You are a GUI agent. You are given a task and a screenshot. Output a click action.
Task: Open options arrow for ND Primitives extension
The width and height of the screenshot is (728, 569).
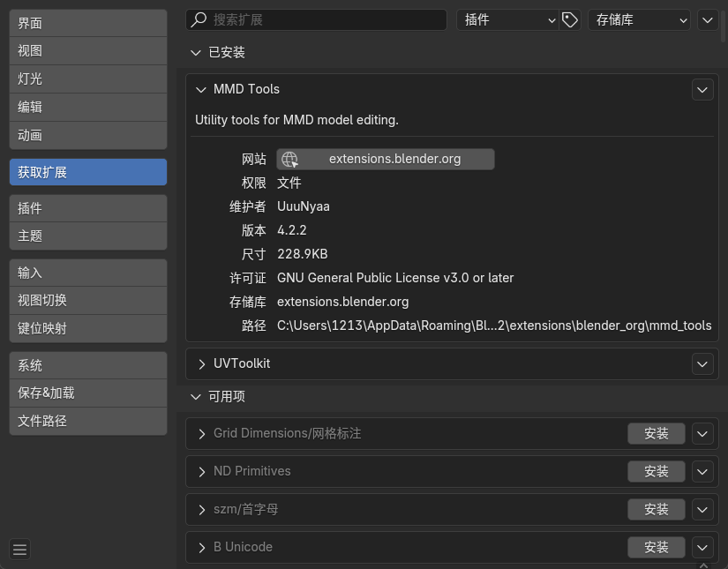pos(702,471)
